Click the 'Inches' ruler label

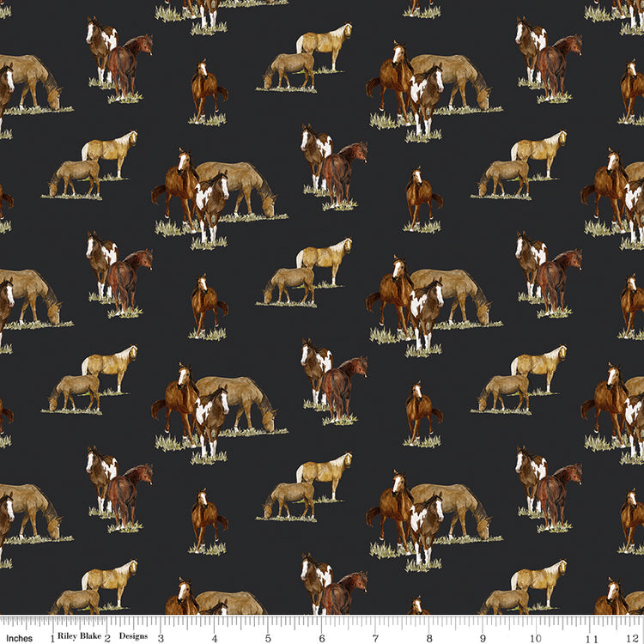[19, 638]
